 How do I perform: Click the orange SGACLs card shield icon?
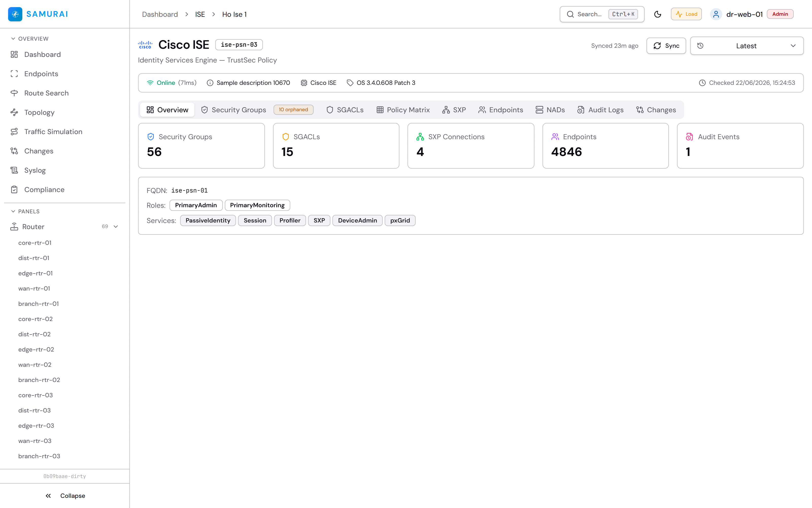pos(285,137)
